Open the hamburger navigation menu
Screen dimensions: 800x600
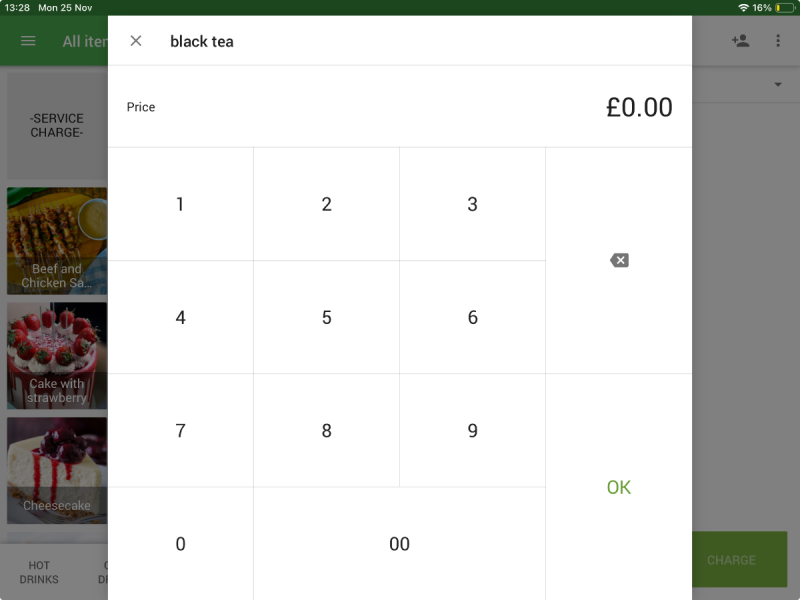coord(28,41)
